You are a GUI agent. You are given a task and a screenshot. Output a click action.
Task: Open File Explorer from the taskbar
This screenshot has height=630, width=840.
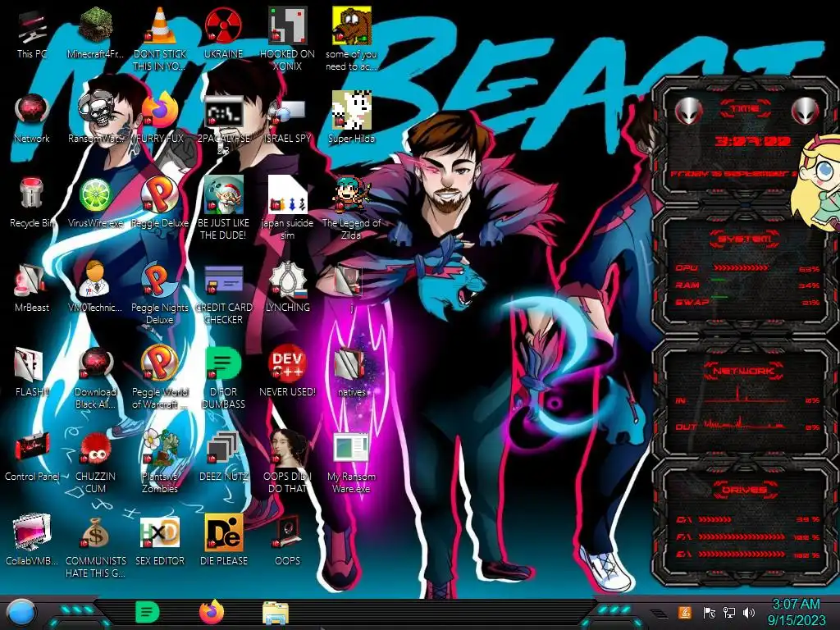click(x=276, y=613)
